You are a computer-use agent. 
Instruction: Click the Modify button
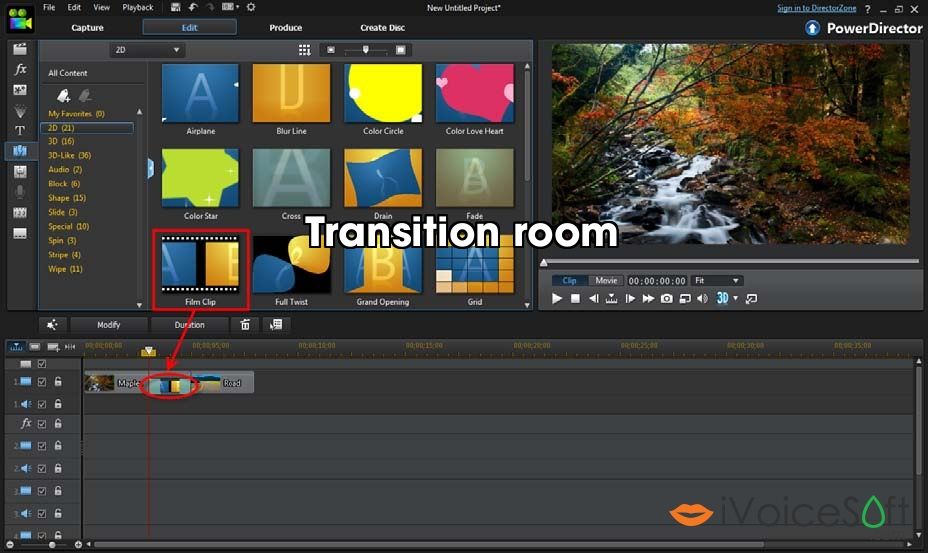(109, 324)
